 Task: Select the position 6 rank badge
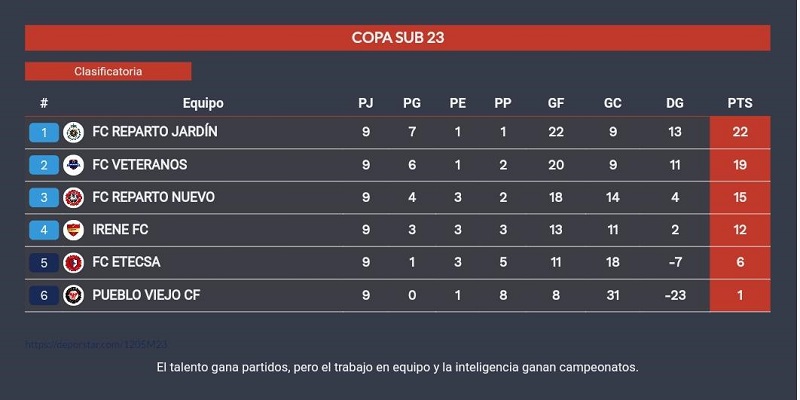44,295
